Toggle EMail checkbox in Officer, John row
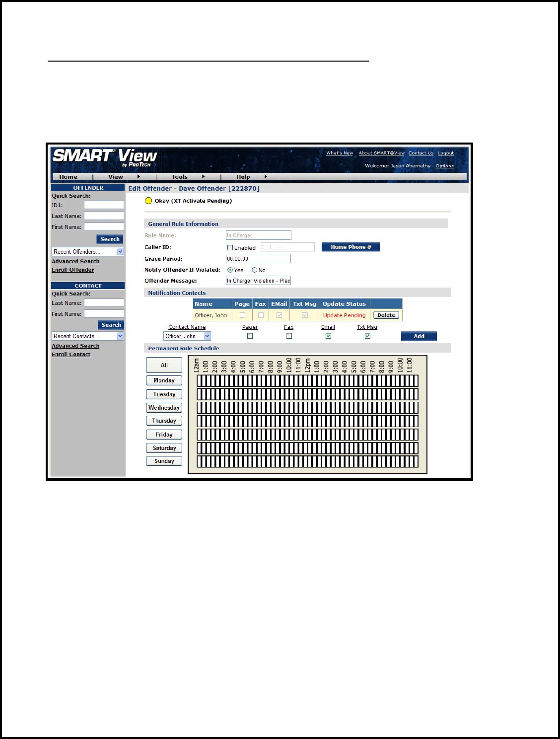This screenshot has height=739, width=560. click(279, 315)
